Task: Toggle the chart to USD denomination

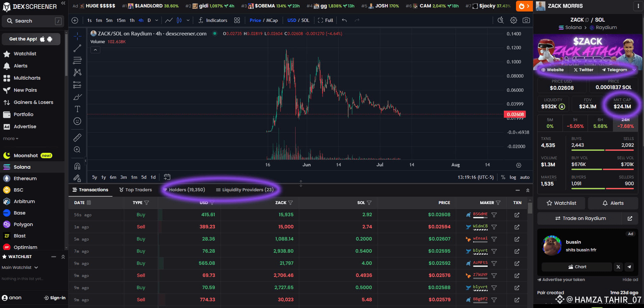Action: click(x=292, y=20)
